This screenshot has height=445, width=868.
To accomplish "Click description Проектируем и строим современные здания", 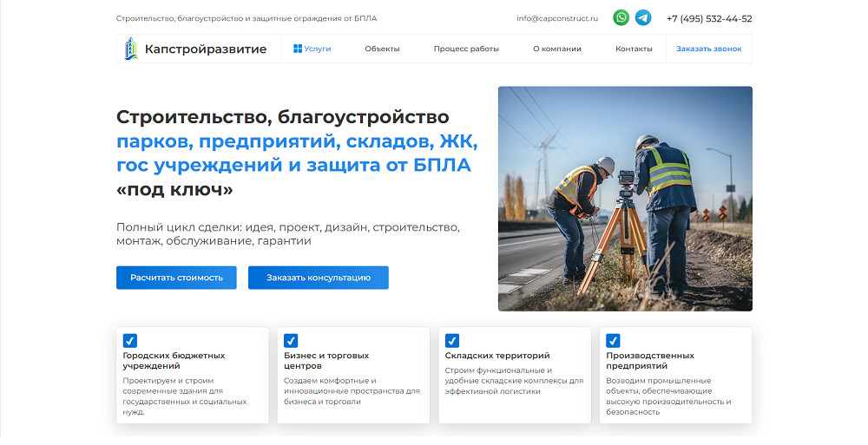I will [185, 396].
